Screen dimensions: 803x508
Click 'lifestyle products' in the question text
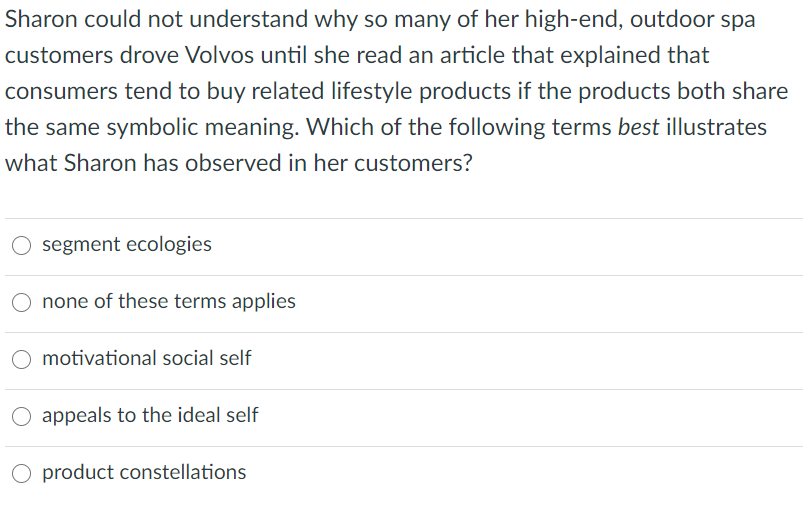point(421,91)
